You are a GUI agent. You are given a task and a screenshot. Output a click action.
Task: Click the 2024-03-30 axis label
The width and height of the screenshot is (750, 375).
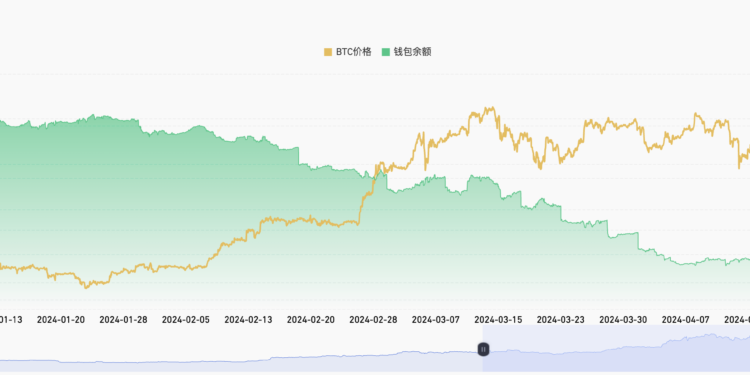pos(623,320)
